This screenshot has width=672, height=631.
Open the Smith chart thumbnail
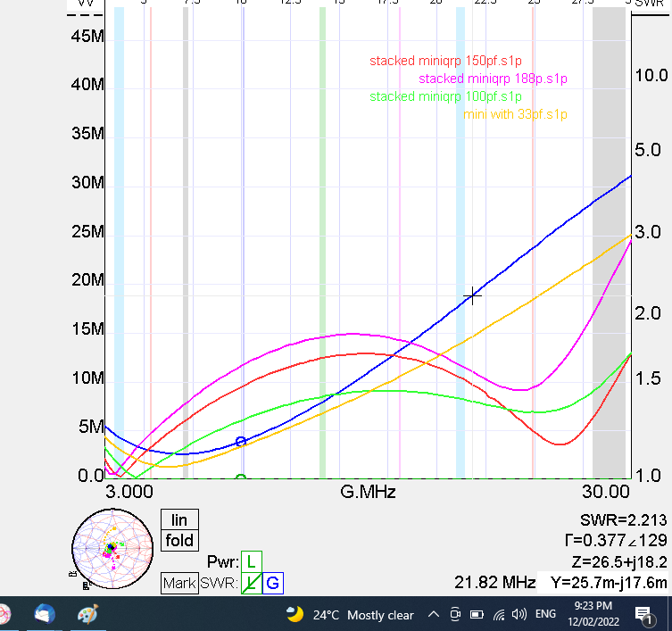tap(112, 549)
